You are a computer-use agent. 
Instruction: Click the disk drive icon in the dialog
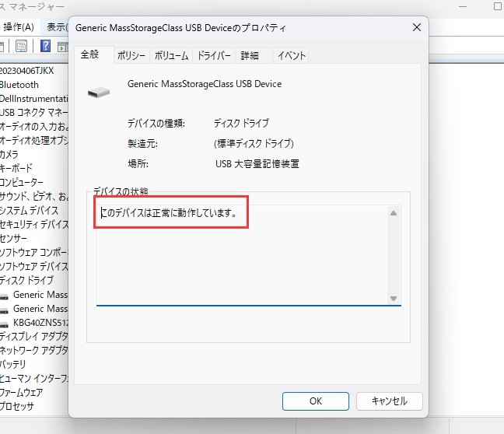pyautogui.click(x=99, y=93)
